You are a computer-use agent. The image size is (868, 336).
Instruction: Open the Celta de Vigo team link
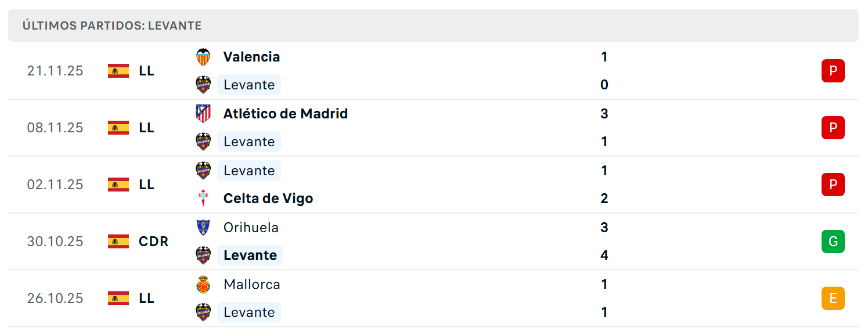268,198
